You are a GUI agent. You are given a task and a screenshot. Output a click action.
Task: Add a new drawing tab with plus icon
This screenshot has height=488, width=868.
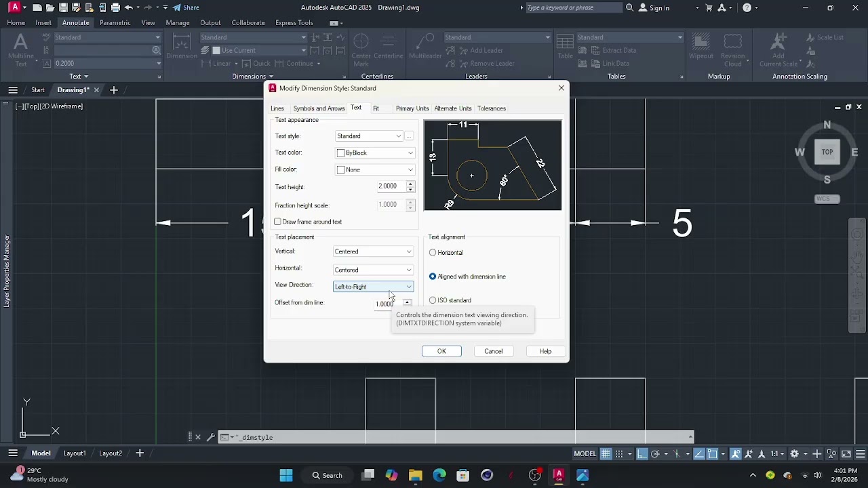point(114,89)
